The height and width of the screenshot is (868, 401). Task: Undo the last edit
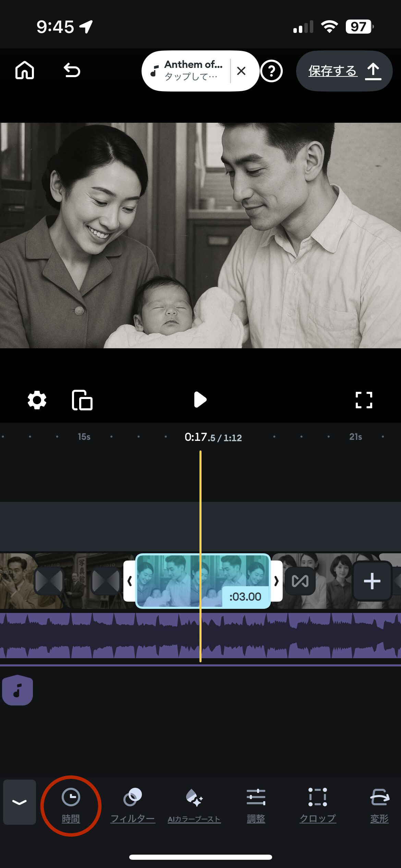72,71
